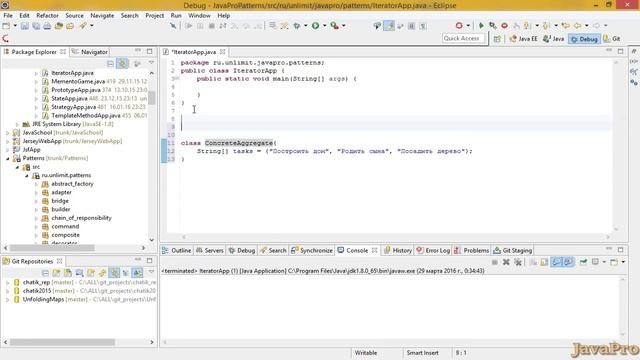Toggle Mark Occurrences in toolbar

(x=389, y=26)
